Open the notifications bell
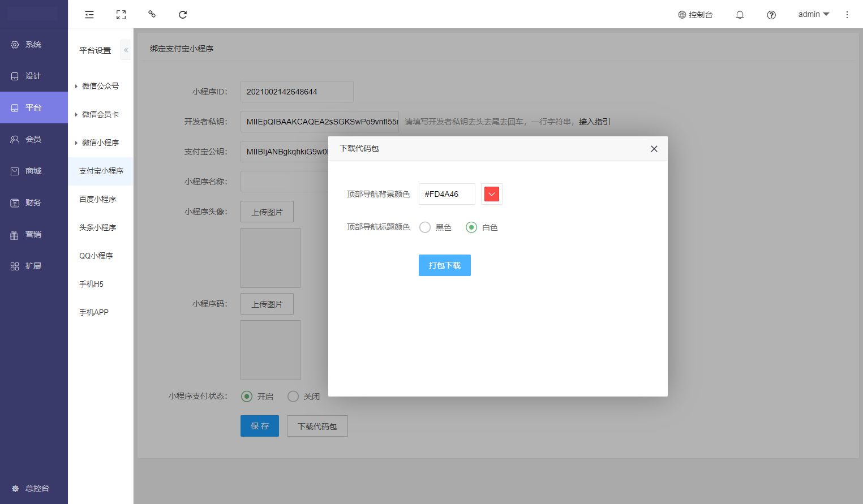The height and width of the screenshot is (504, 863). (740, 15)
